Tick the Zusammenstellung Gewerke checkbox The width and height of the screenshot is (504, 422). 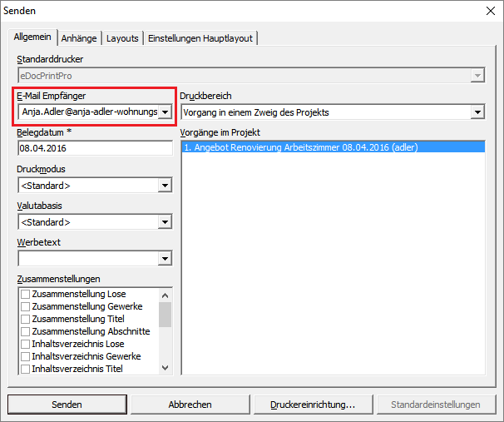point(26,307)
